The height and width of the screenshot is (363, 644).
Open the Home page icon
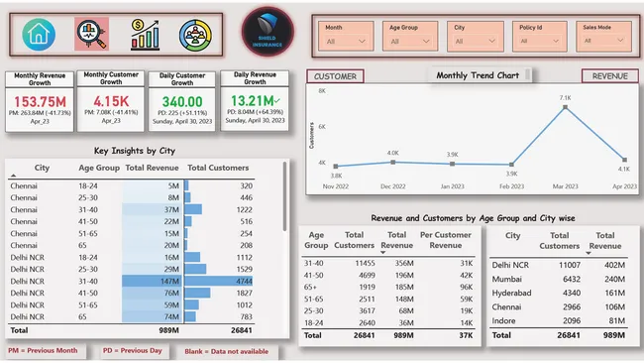(39, 35)
